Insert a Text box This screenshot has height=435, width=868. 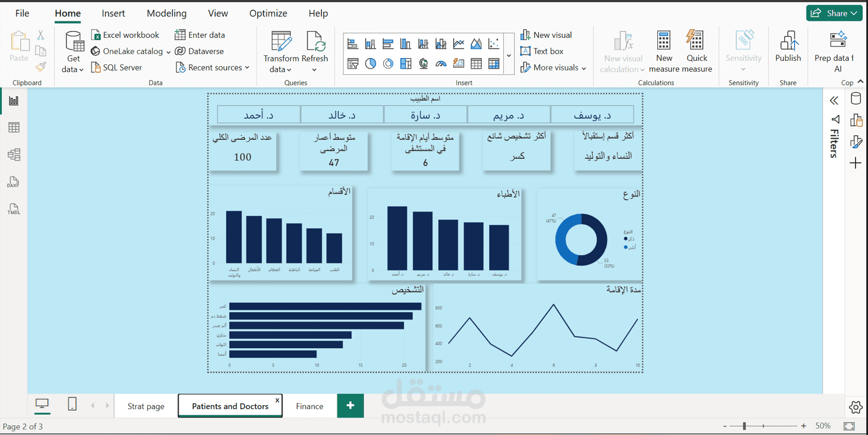[542, 51]
